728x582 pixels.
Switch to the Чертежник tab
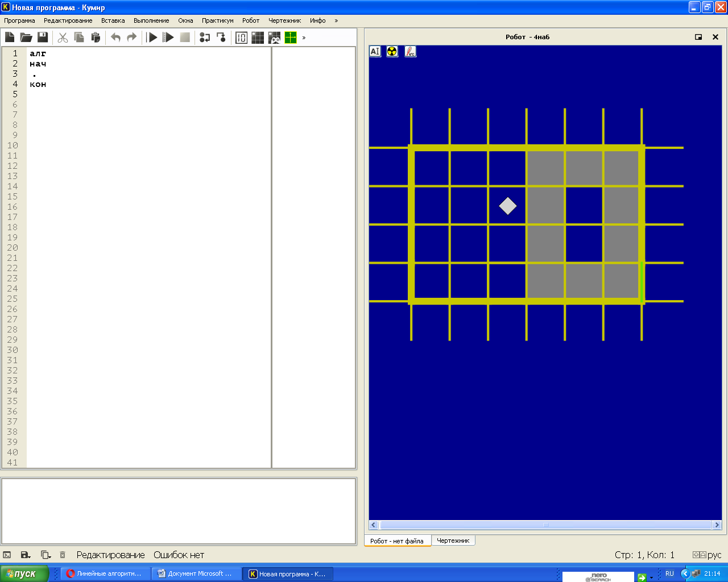click(453, 541)
